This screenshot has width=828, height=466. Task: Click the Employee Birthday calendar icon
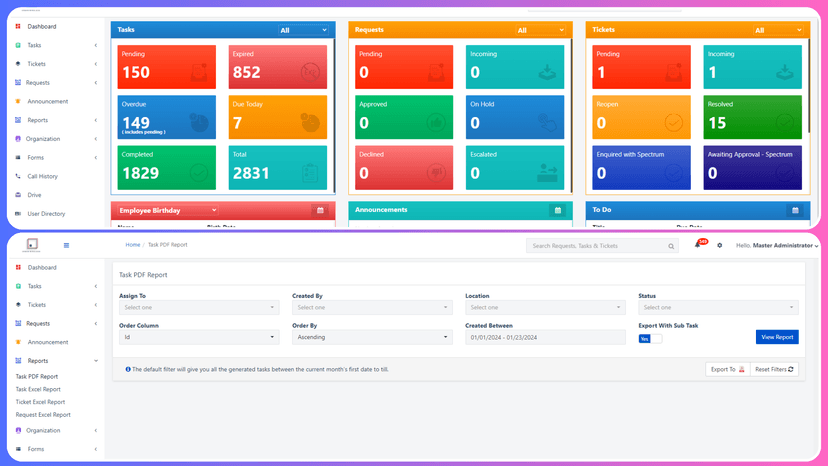(319, 210)
